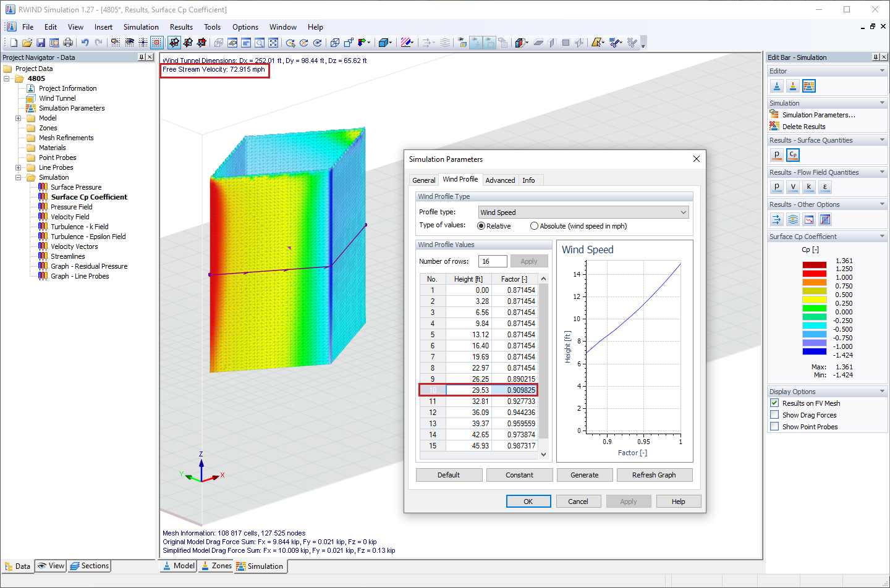The image size is (890, 588).
Task: Expand the Model node in Project Navigator
Action: click(x=18, y=118)
